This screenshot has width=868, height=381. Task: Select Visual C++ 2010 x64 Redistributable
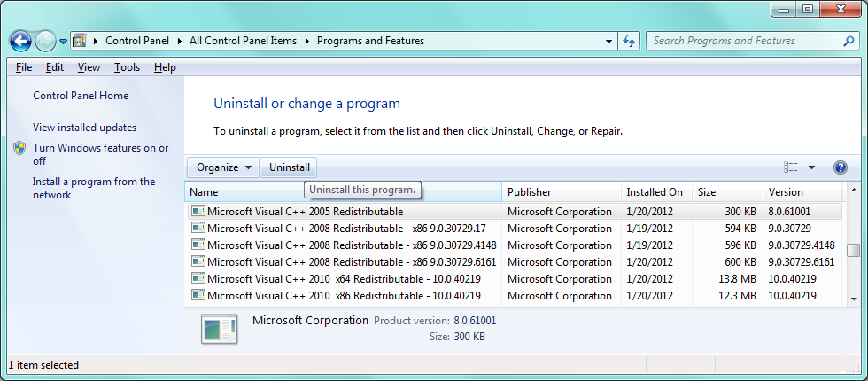(513, 278)
